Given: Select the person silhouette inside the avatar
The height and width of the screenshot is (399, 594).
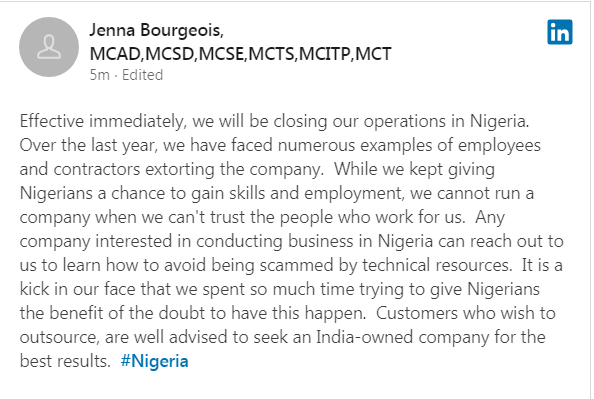Looking at the screenshot, I should 49,47.
